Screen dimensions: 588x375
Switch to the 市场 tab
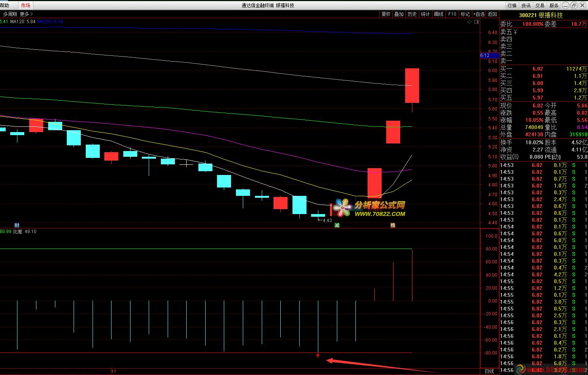tap(25, 5)
